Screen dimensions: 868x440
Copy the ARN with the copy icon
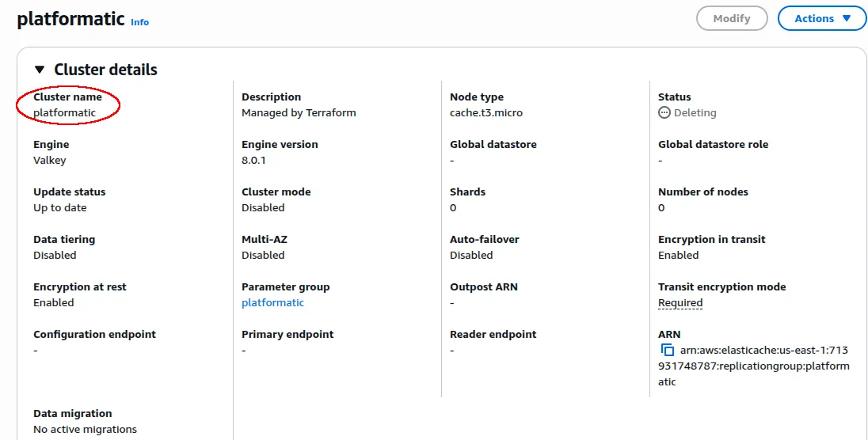[668, 350]
